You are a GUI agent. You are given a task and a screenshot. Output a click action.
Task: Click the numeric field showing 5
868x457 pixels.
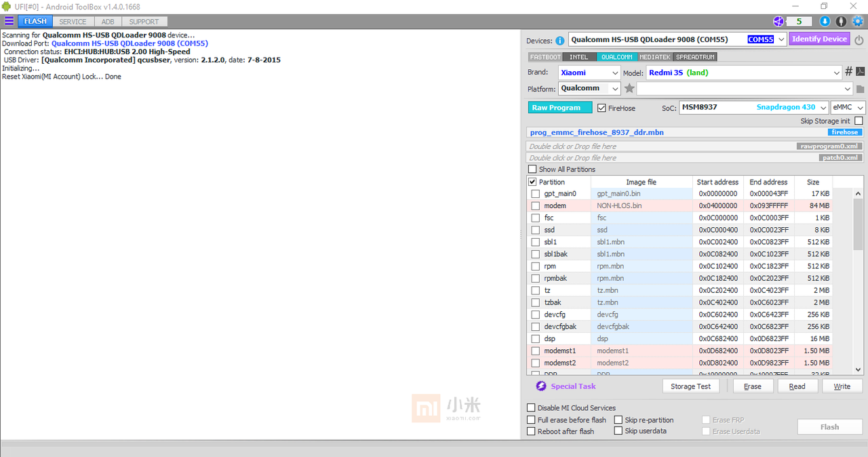pos(800,22)
